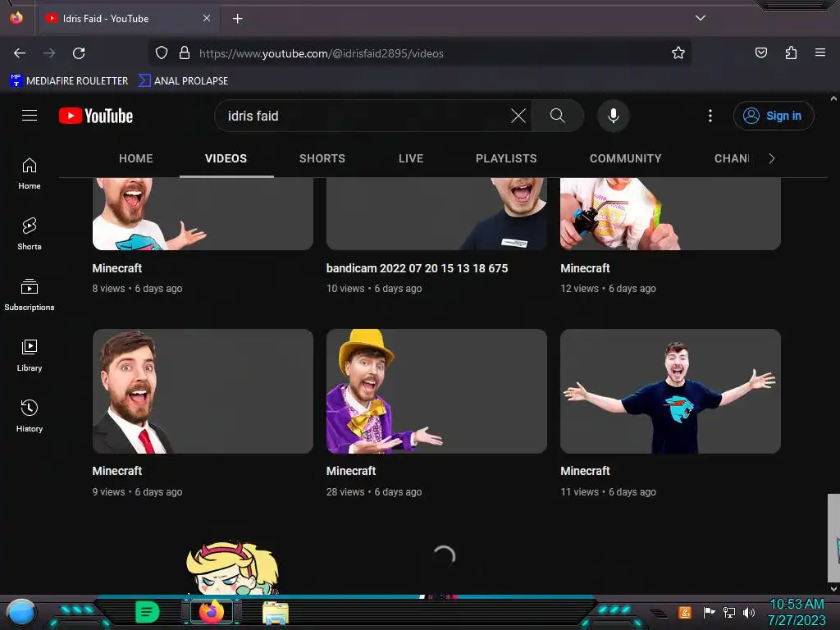Open the Minecraft video with 11 views
Screen dimensions: 840x630
click(585, 471)
